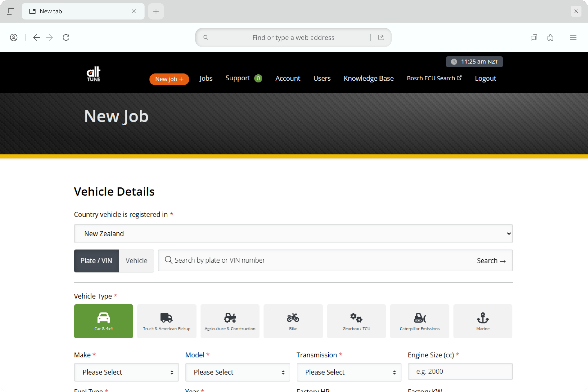The width and height of the screenshot is (588, 392).
Task: Select the Marine vehicle type
Action: point(483,321)
